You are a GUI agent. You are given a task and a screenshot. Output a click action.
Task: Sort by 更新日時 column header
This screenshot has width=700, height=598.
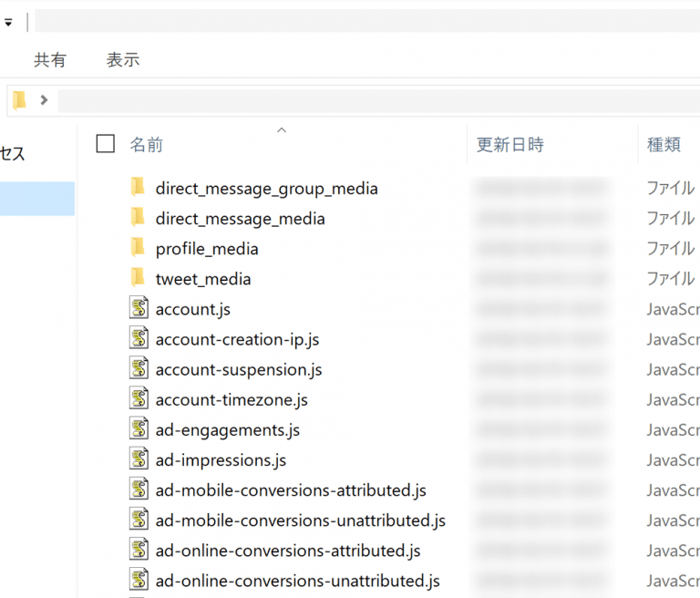(510, 144)
